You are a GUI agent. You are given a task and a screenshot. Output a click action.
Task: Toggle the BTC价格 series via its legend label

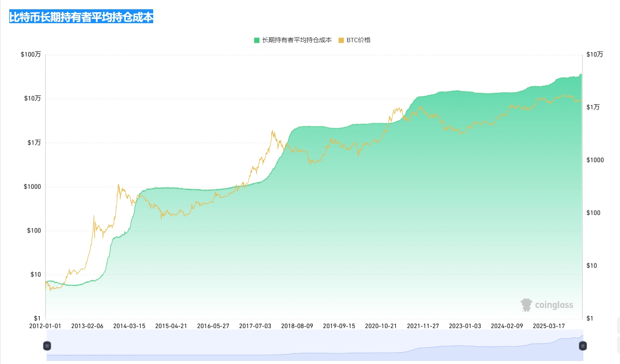pos(358,40)
